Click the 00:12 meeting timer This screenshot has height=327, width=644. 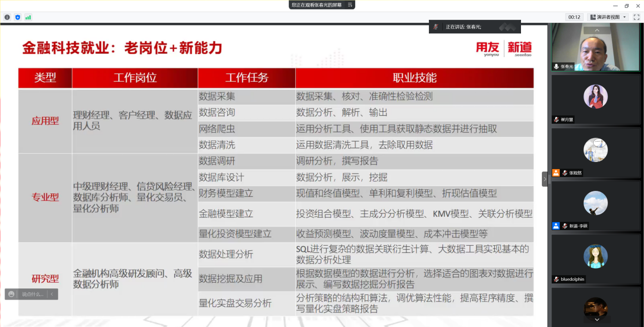tap(574, 17)
